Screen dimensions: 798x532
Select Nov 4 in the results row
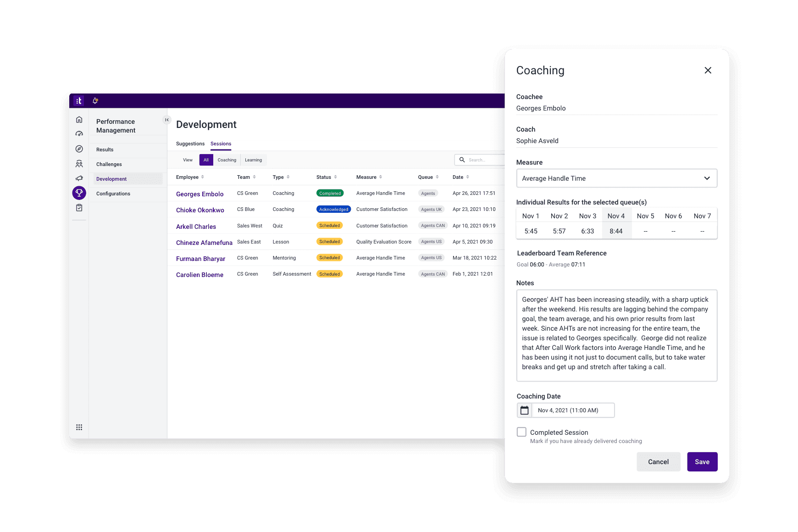tap(616, 216)
